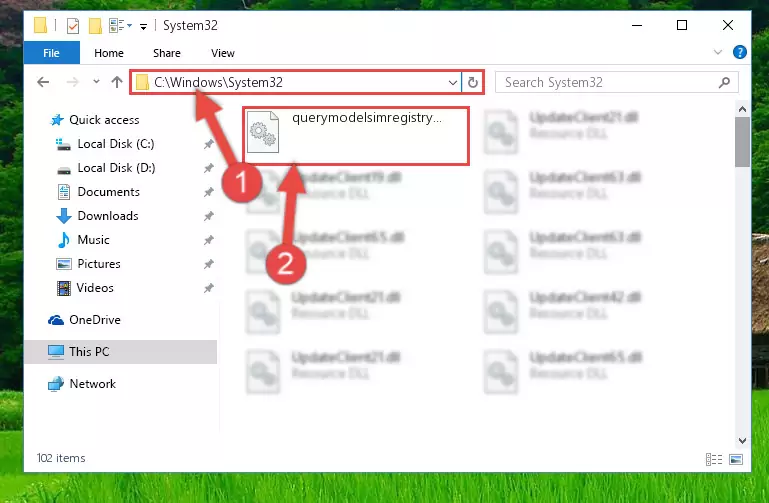The image size is (769, 503).
Task: Open Documents in the sidebar
Action: 99,192
